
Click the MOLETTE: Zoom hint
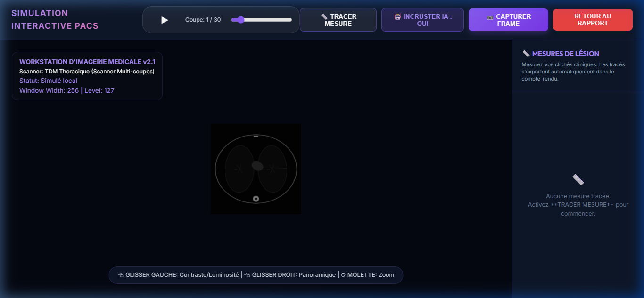(367, 275)
